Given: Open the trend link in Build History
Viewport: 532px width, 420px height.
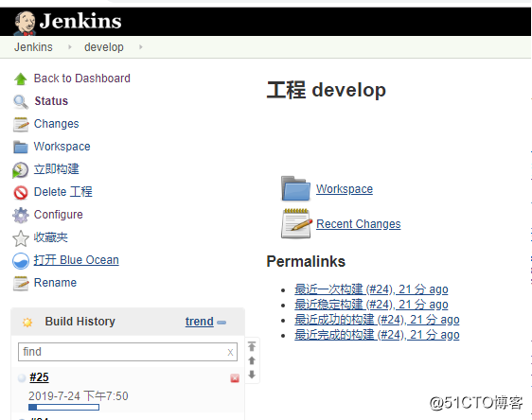Looking at the screenshot, I should coord(200,322).
